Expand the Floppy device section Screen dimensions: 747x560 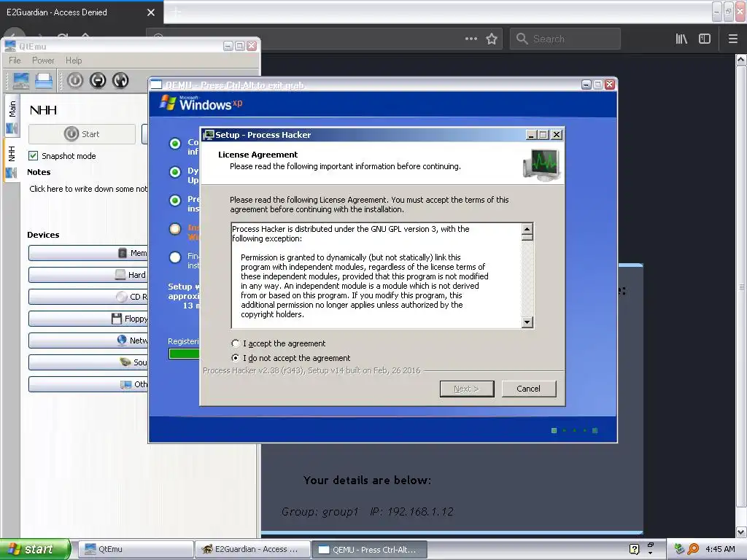pyautogui.click(x=88, y=319)
